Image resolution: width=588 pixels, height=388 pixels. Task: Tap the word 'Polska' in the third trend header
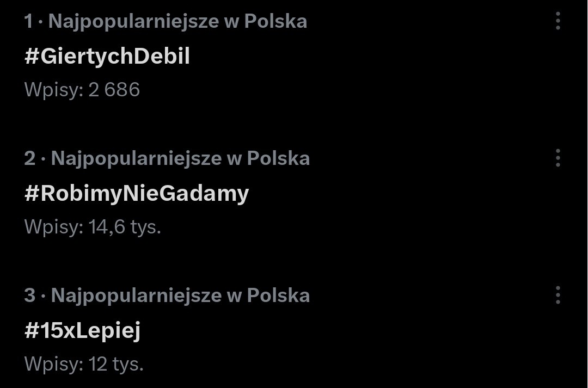coord(278,295)
